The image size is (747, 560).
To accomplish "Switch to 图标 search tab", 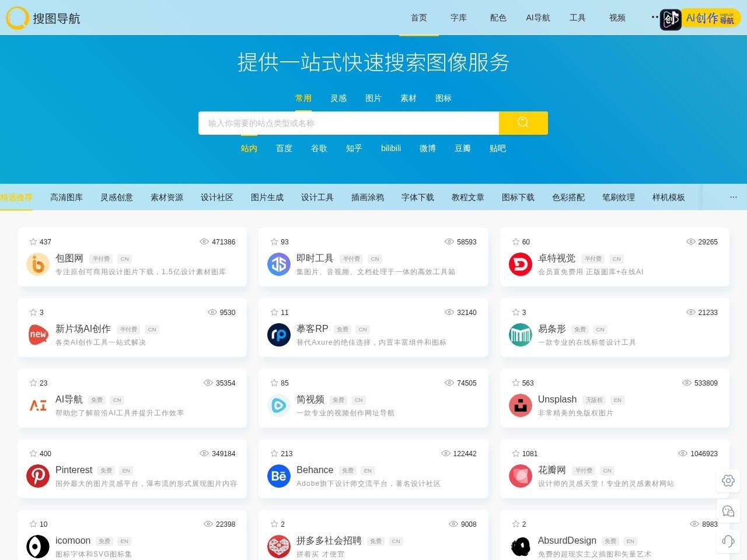I will coord(444,98).
